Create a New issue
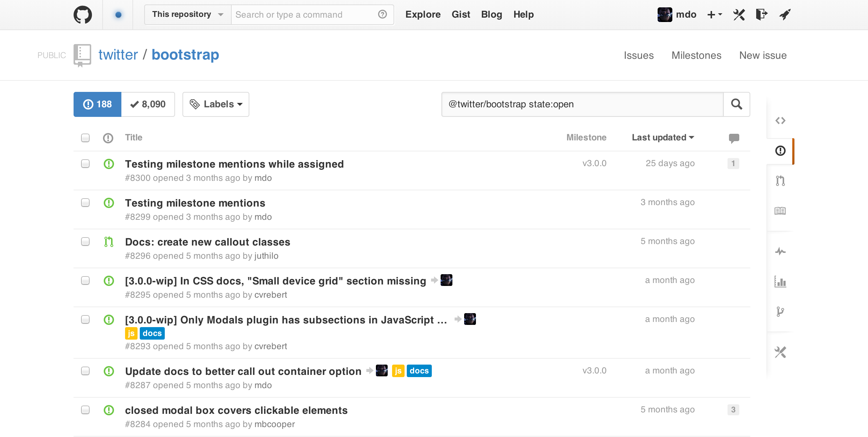 763,55
